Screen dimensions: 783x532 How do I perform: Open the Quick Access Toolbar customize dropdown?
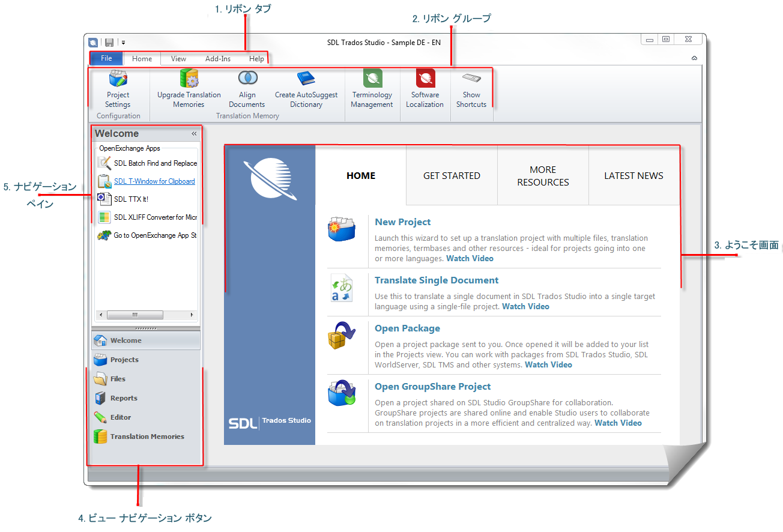(x=123, y=43)
